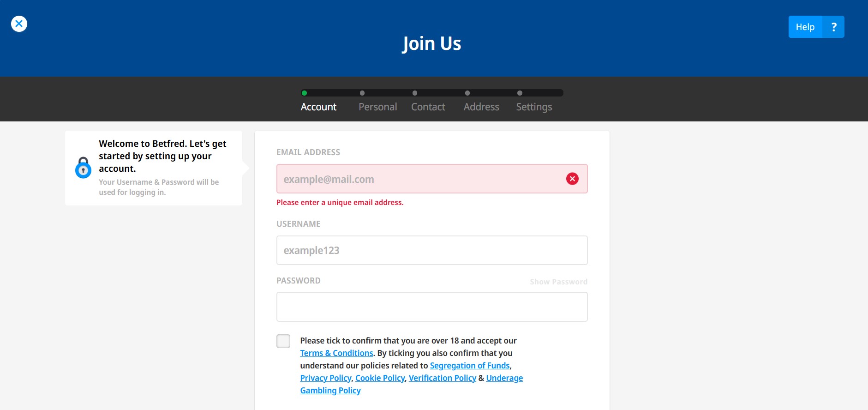
Task: Open the Cookie Policy link
Action: click(x=380, y=378)
